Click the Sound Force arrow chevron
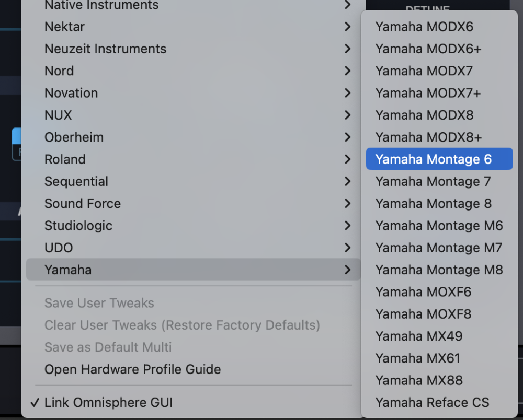Viewport: 523px width, 420px height. (x=347, y=203)
